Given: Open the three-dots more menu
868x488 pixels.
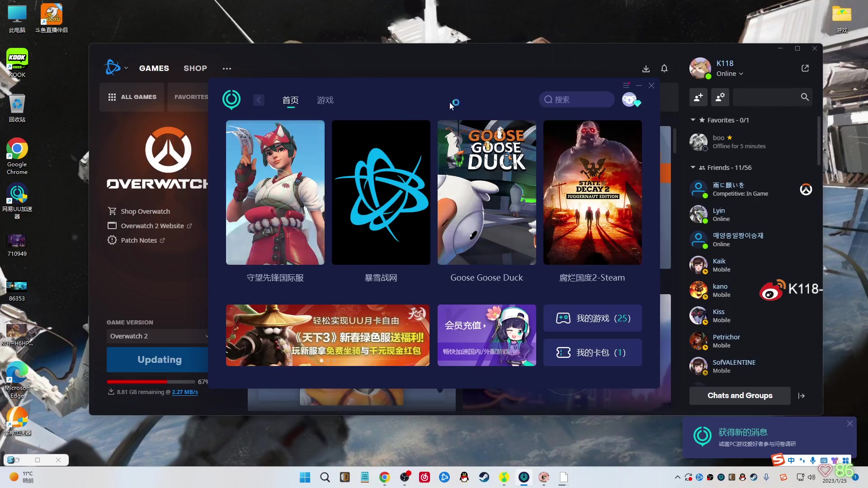Looking at the screenshot, I should (227, 69).
